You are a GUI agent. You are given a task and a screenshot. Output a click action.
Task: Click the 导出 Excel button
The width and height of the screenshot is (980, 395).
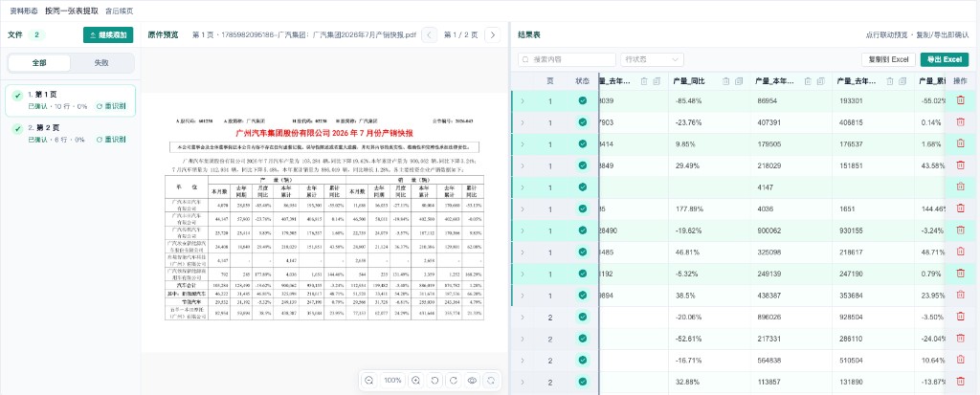945,59
